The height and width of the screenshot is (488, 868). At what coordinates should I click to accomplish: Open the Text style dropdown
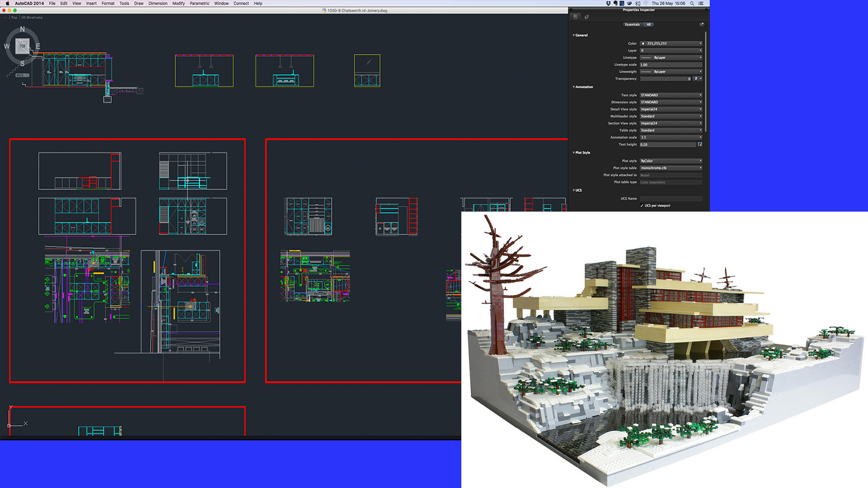pyautogui.click(x=671, y=95)
